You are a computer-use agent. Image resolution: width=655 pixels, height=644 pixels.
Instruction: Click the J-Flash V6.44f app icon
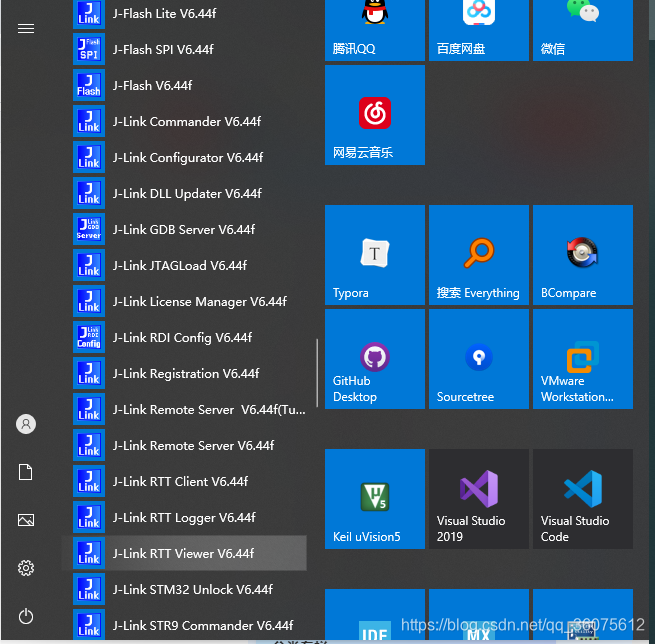coord(89,85)
